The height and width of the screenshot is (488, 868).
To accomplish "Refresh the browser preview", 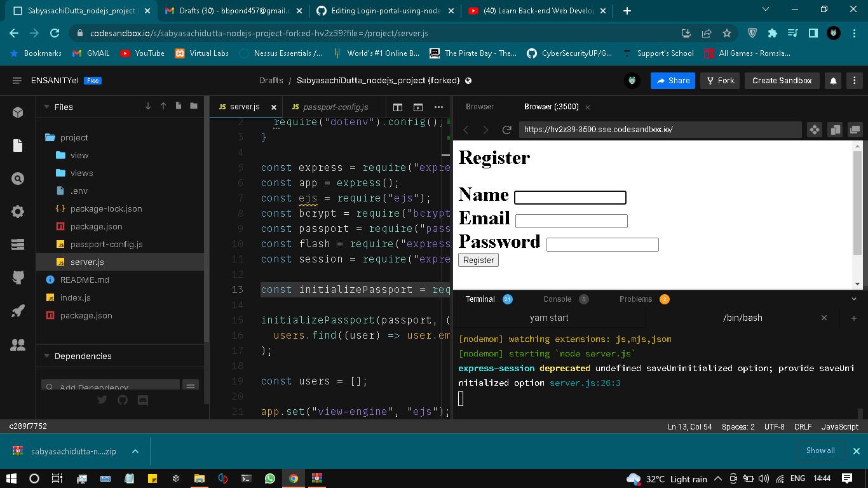I will pos(506,130).
